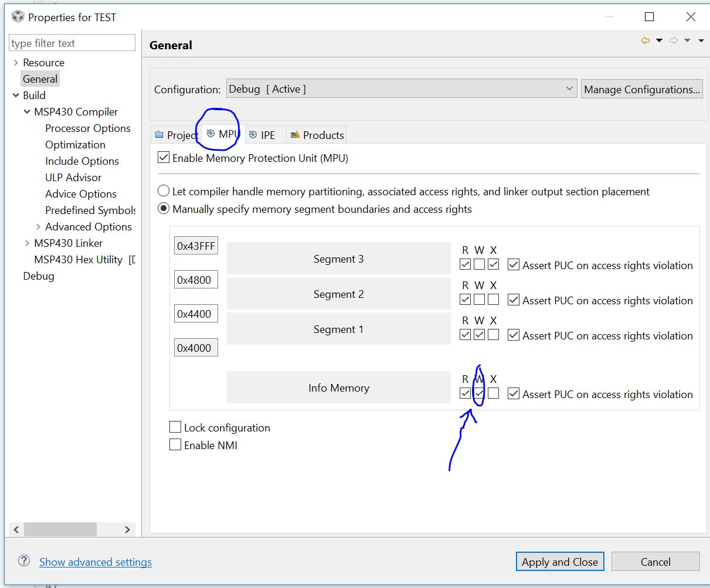The image size is (710, 588).
Task: Click the books icon on the Products tab
Action: [296, 134]
